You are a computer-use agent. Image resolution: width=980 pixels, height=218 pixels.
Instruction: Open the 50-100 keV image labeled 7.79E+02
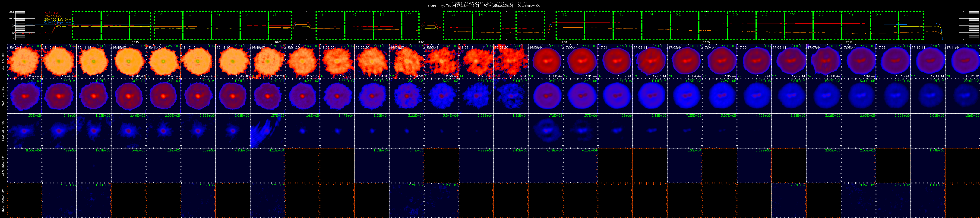click(407, 200)
